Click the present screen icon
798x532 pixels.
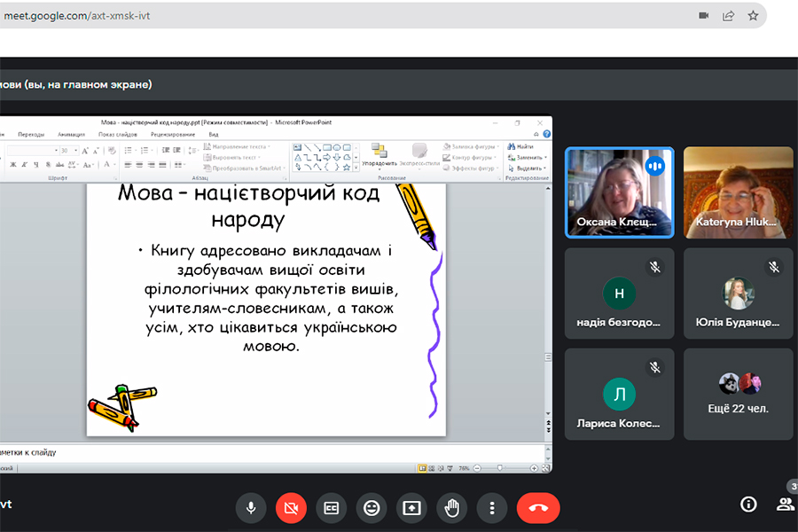[x=411, y=508]
